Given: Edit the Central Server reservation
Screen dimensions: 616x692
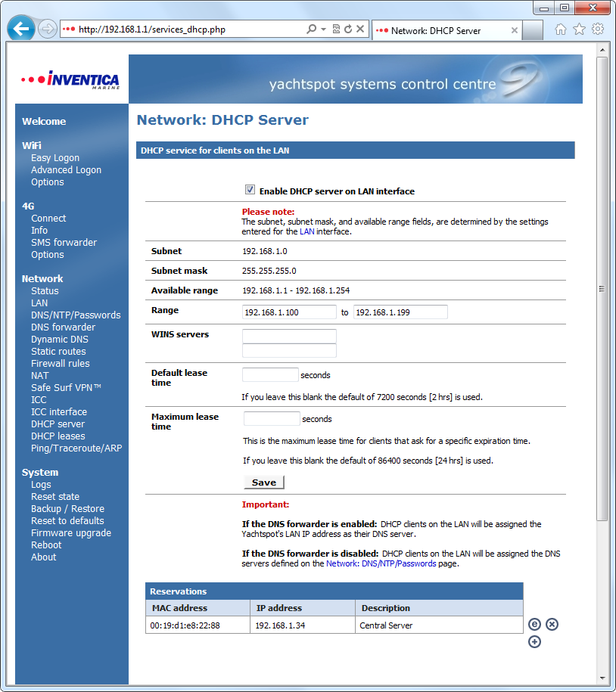Looking at the screenshot, I should pyautogui.click(x=534, y=624).
